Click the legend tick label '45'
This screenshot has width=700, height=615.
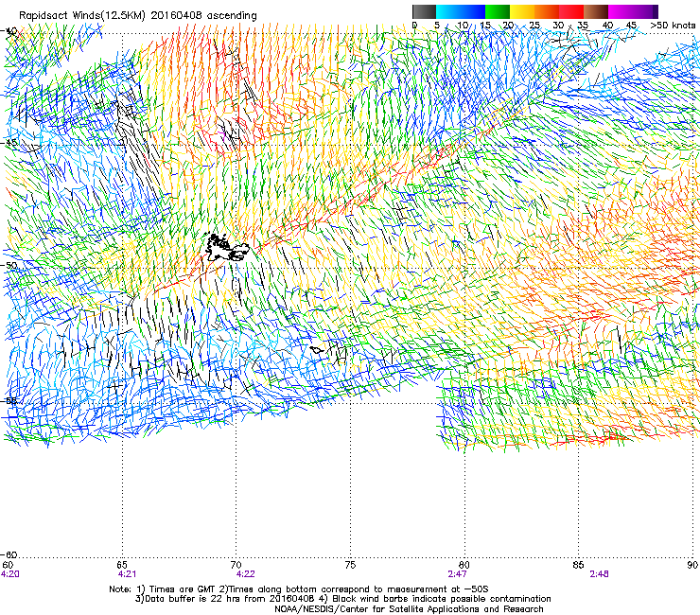(631, 26)
